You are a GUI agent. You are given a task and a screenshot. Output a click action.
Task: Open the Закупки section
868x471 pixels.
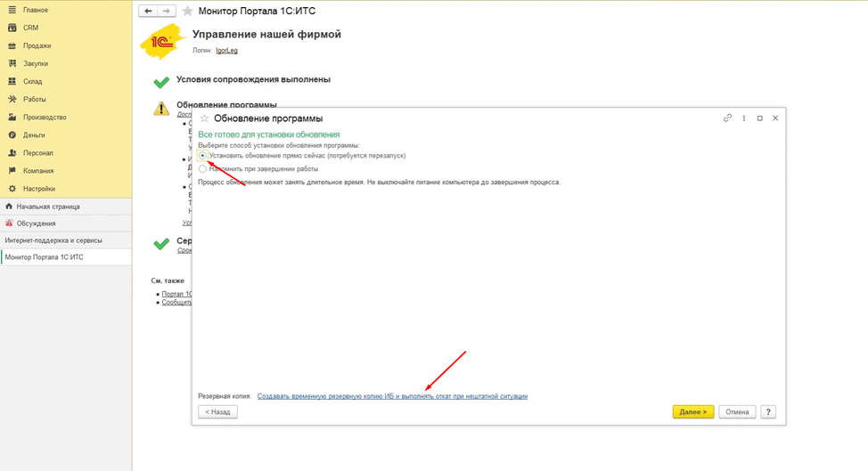point(36,63)
